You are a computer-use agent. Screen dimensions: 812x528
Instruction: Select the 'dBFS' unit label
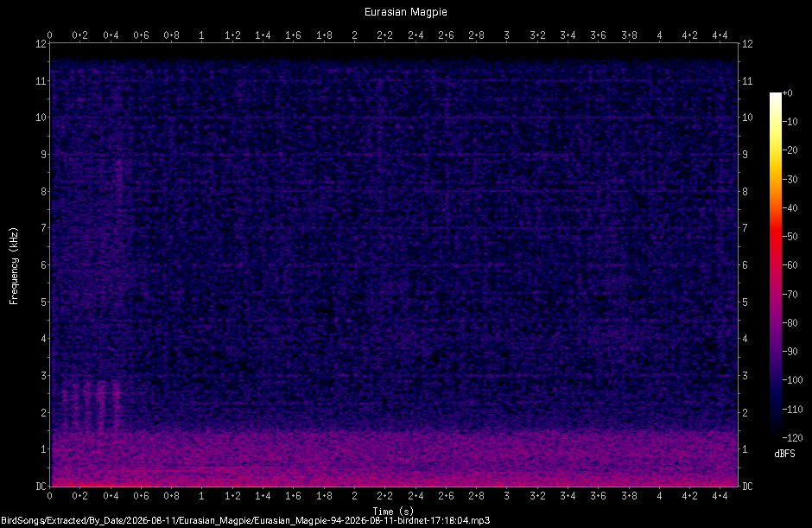pyautogui.click(x=784, y=454)
